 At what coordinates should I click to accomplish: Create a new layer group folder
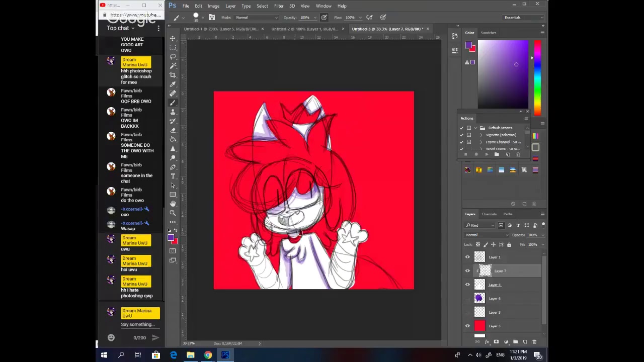pyautogui.click(x=515, y=342)
